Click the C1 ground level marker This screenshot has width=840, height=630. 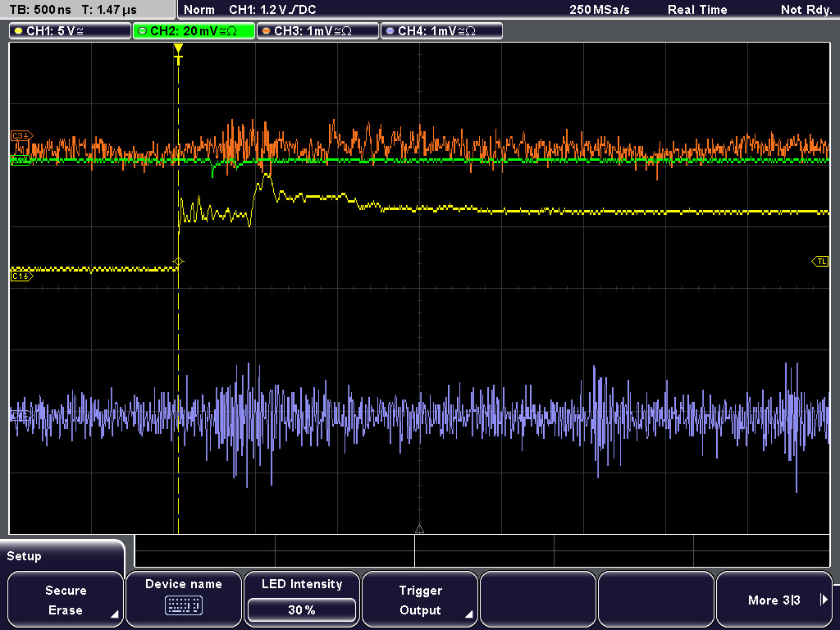22,276
